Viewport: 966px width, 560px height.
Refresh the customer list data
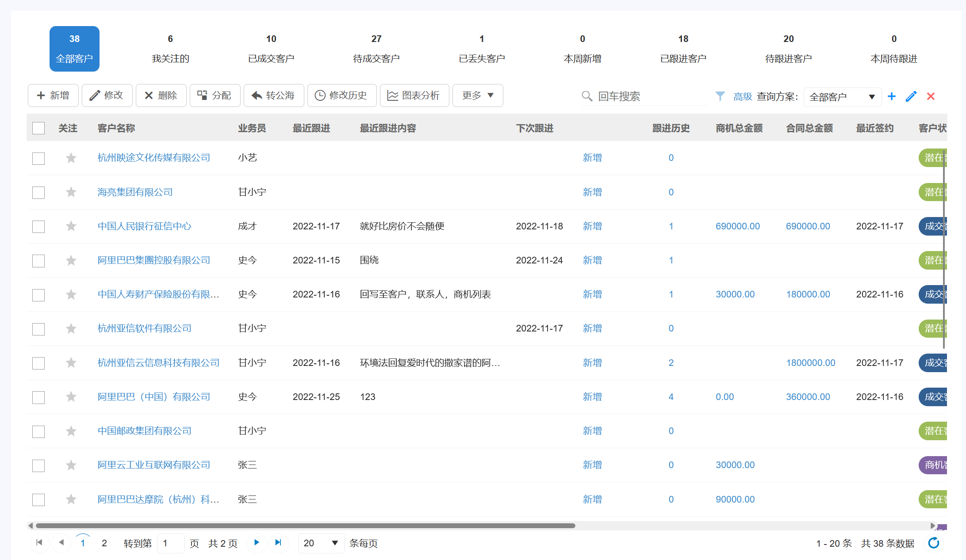pyautogui.click(x=934, y=543)
